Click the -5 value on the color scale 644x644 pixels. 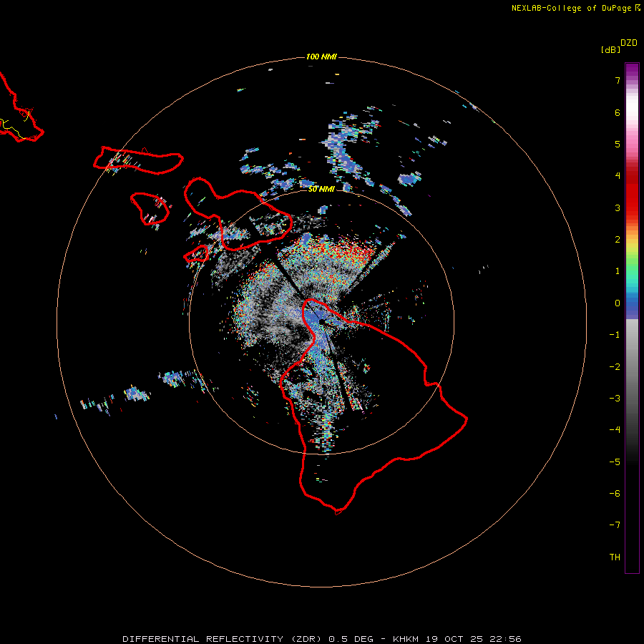coord(615,462)
